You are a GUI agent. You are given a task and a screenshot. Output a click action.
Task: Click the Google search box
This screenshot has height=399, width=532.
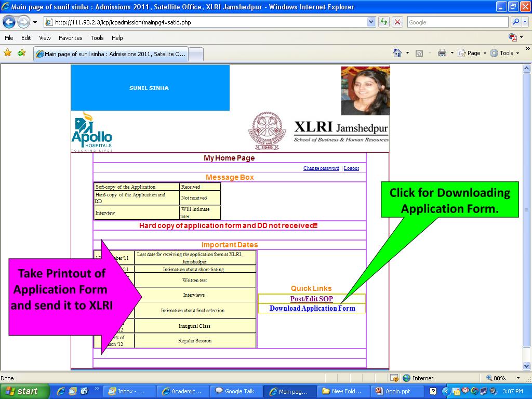point(458,22)
